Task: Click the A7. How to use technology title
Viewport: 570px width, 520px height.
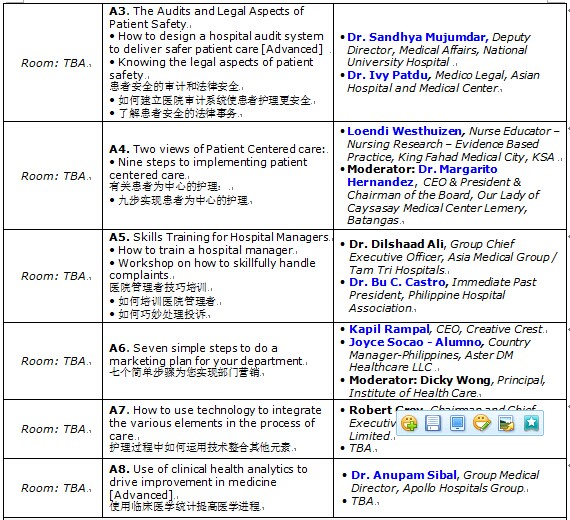Action: [215, 423]
